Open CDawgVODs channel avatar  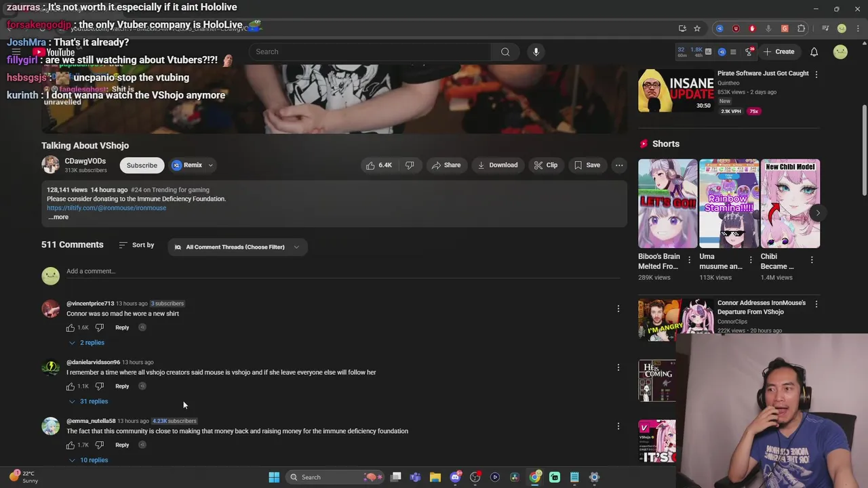[50, 165]
